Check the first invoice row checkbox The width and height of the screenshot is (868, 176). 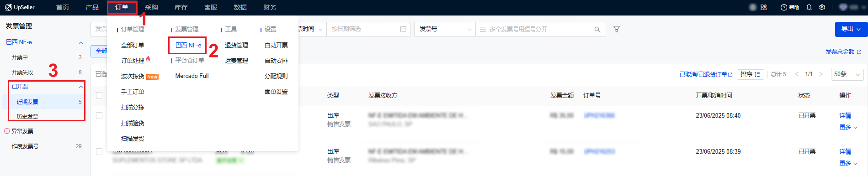(99, 115)
